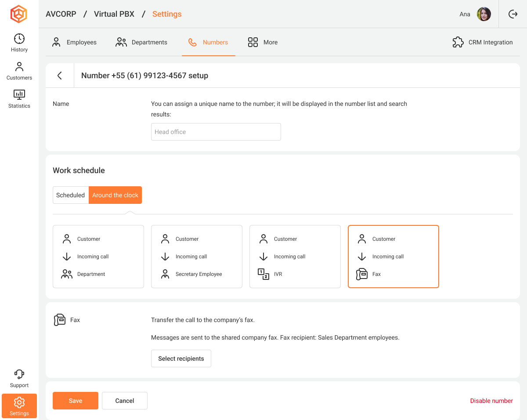
Task: Choose the Department routing card
Action: pyautogui.click(x=98, y=257)
